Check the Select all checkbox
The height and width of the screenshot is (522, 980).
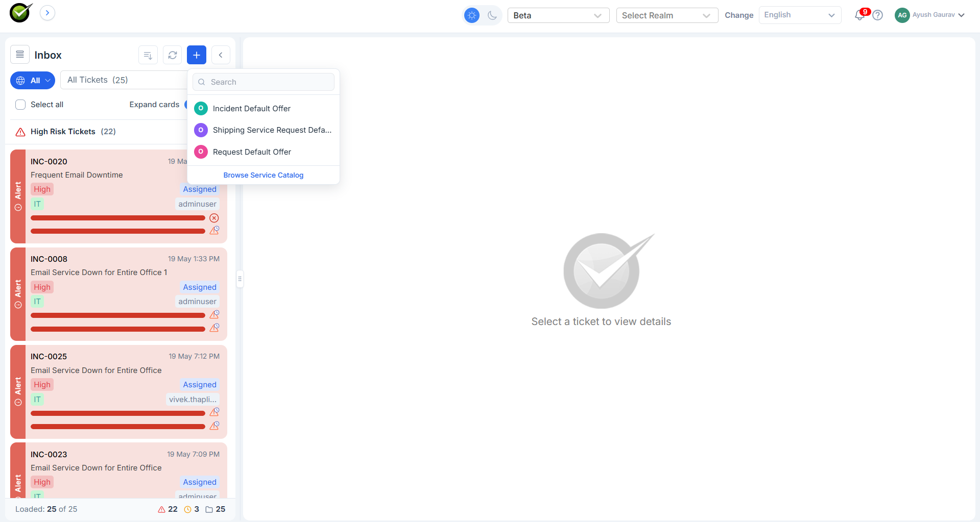[20, 105]
